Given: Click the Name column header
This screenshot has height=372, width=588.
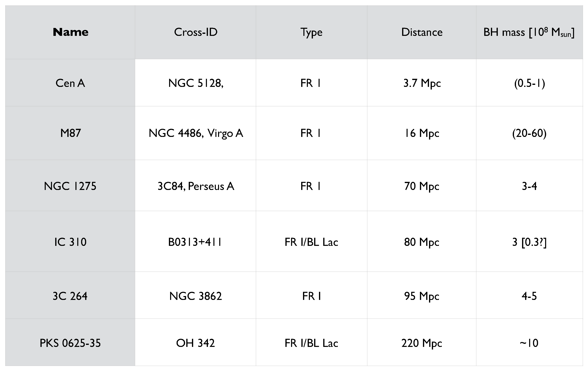Looking at the screenshot, I should [x=70, y=32].
